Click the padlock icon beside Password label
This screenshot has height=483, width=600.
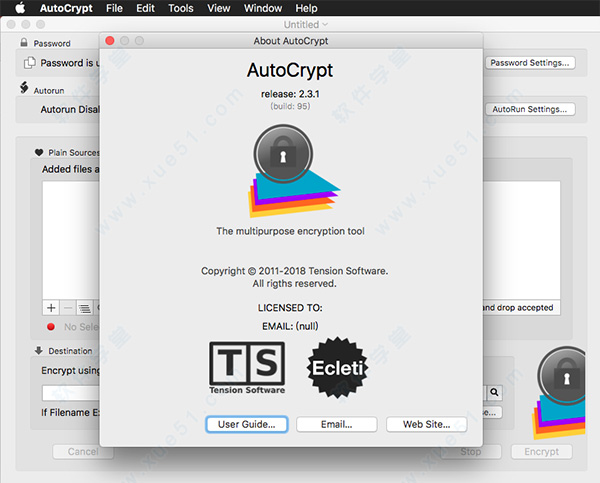24,42
